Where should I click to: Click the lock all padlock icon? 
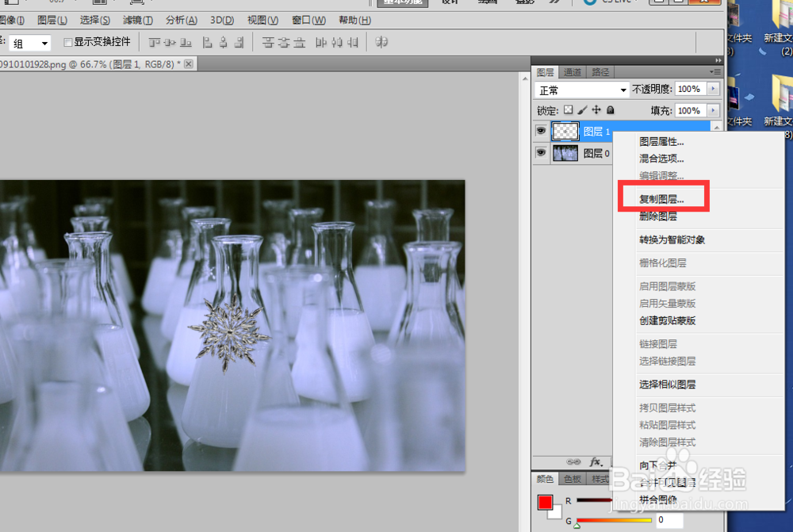click(610, 110)
